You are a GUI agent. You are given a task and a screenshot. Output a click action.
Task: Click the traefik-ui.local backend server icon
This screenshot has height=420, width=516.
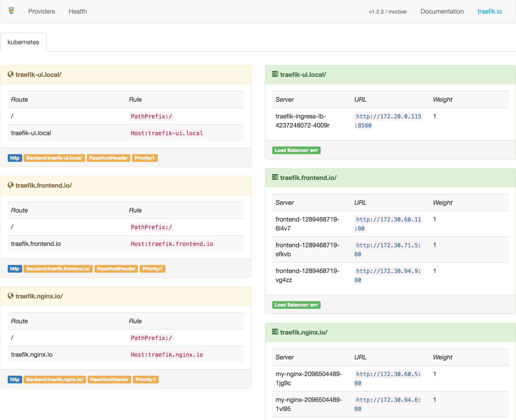click(275, 74)
